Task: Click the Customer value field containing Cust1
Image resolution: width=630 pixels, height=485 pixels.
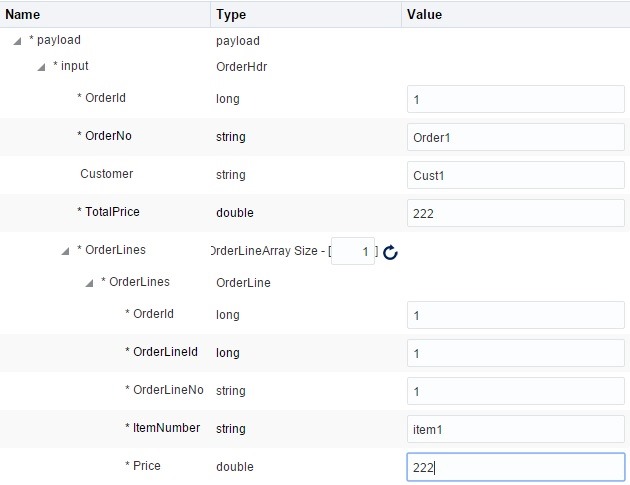Action: [516, 175]
